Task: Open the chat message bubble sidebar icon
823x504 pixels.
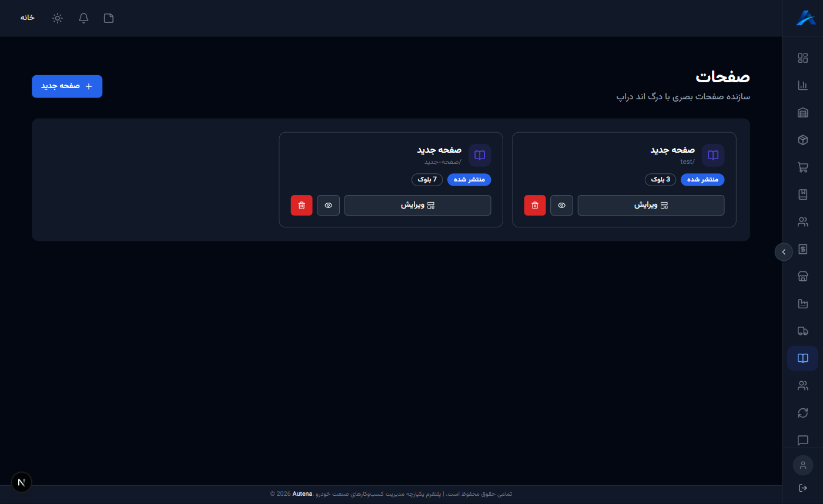Action: coord(802,441)
